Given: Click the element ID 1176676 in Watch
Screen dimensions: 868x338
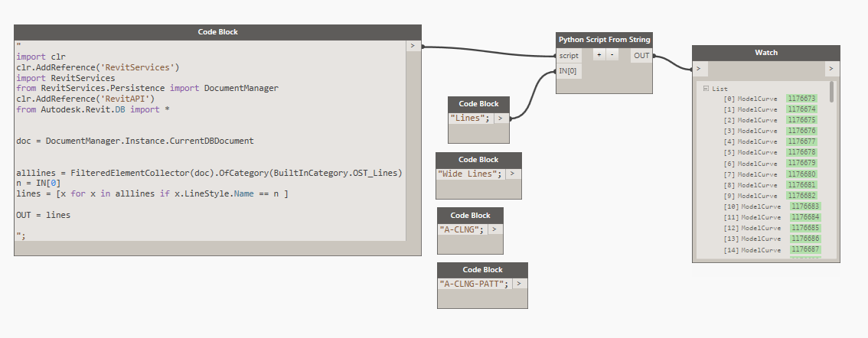Looking at the screenshot, I should (801, 131).
